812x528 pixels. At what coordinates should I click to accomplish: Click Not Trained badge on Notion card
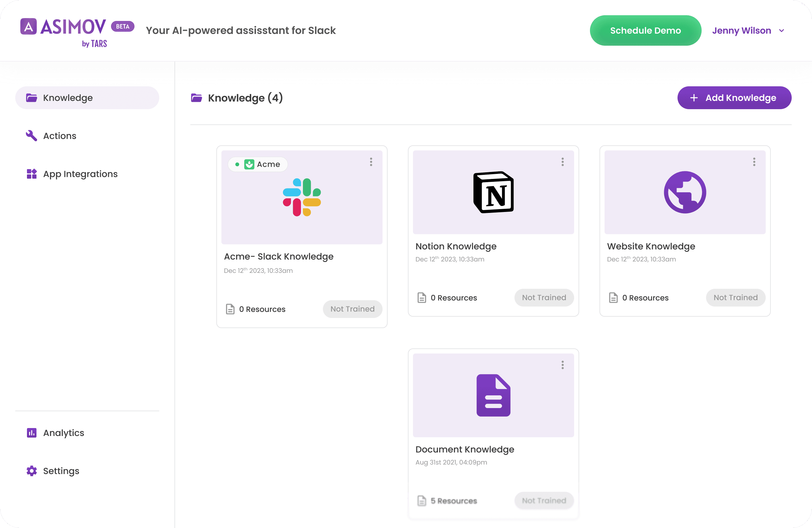coord(544,298)
